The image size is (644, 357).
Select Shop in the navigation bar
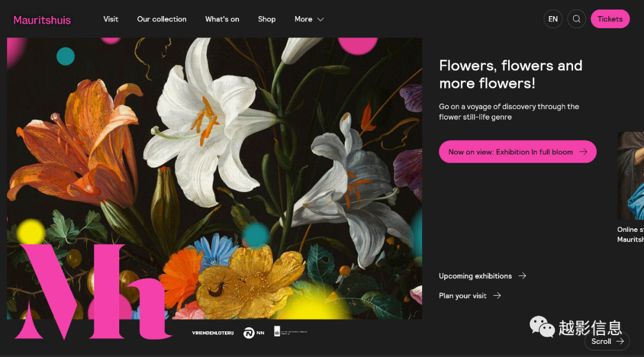click(x=267, y=19)
